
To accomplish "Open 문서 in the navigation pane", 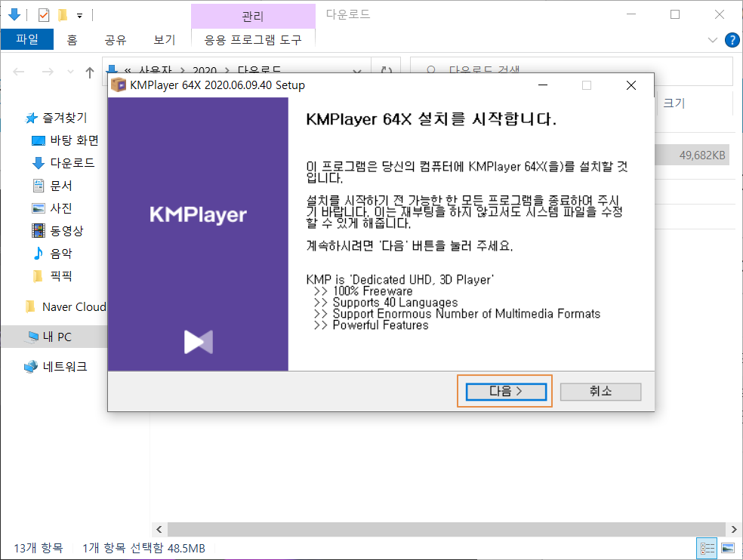I will click(x=61, y=186).
